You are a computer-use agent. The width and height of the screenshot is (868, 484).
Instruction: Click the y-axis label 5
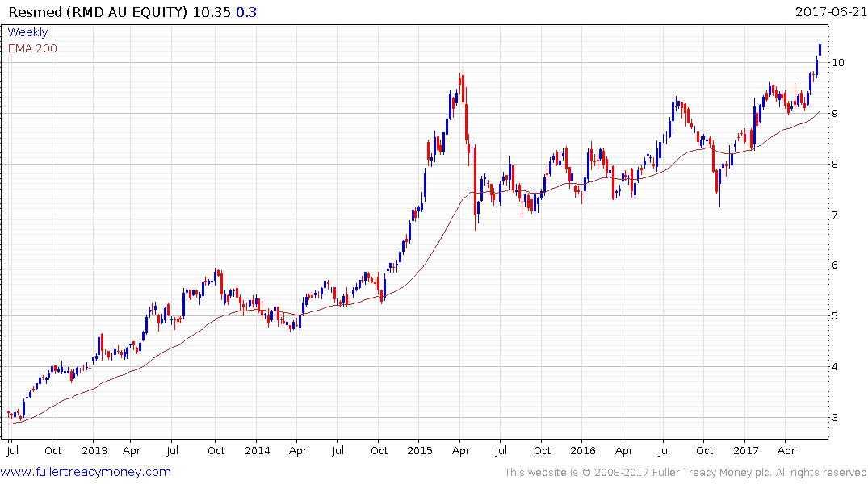click(835, 316)
